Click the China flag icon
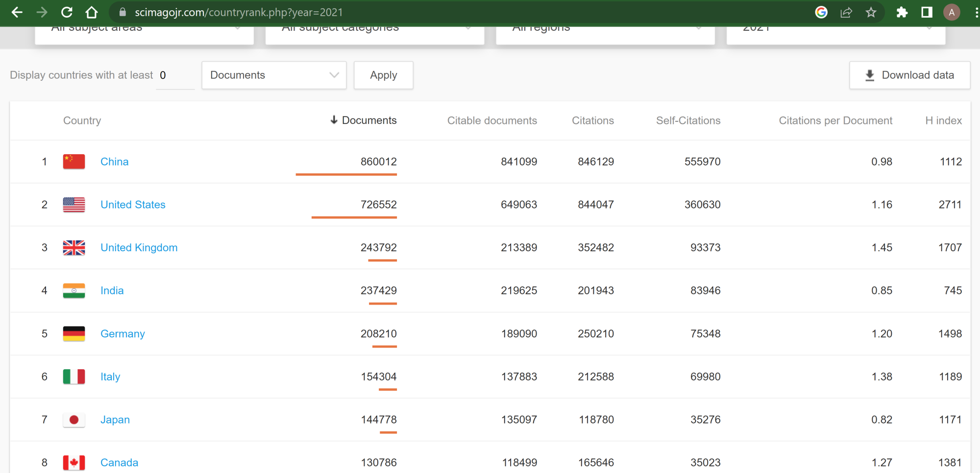This screenshot has height=473, width=980. pyautogui.click(x=74, y=162)
